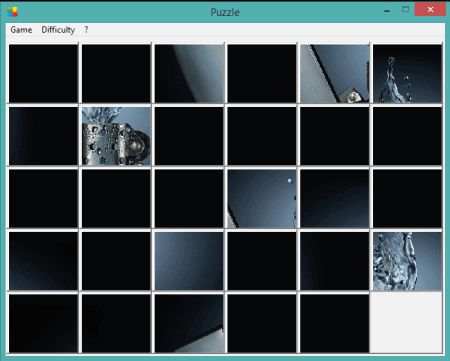This screenshot has width=450, height=361.
Task: Select the tile with curved grey band in top row
Action: [189, 73]
